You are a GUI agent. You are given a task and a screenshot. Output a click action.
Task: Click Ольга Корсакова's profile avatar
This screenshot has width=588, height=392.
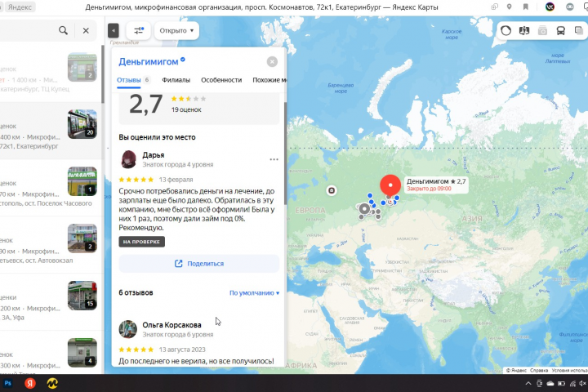(128, 329)
